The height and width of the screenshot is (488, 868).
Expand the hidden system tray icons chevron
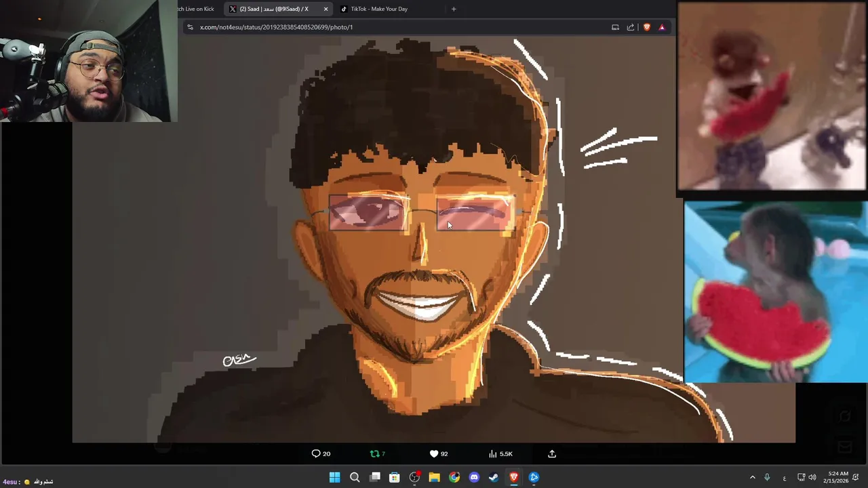point(752,477)
